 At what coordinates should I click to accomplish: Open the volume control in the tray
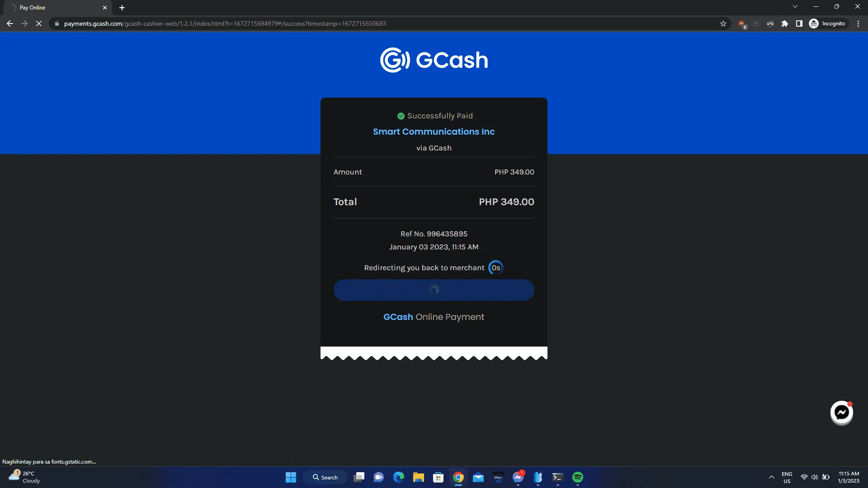point(815,477)
